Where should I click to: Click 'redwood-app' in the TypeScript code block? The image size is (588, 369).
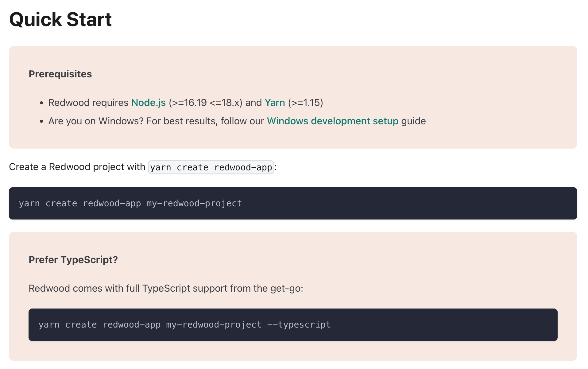pos(131,324)
